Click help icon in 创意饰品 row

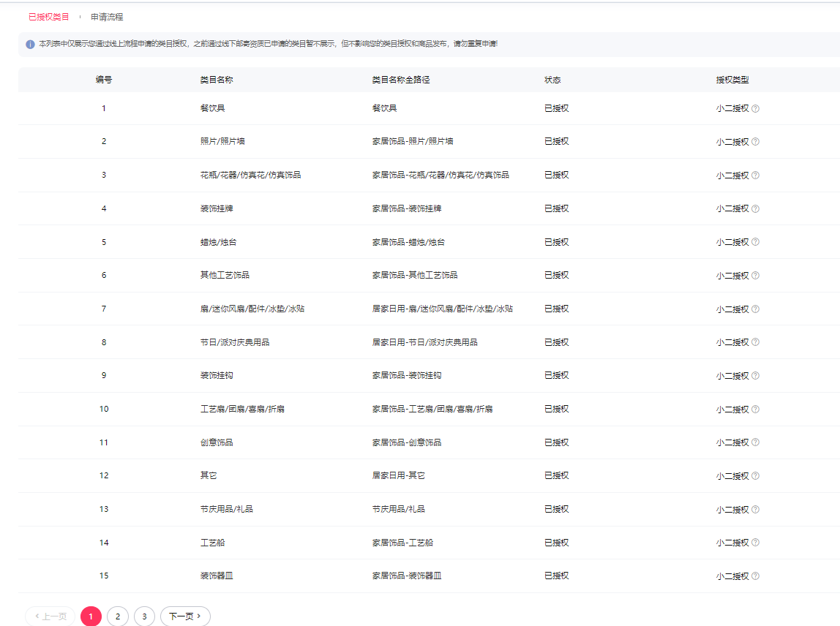click(x=755, y=442)
